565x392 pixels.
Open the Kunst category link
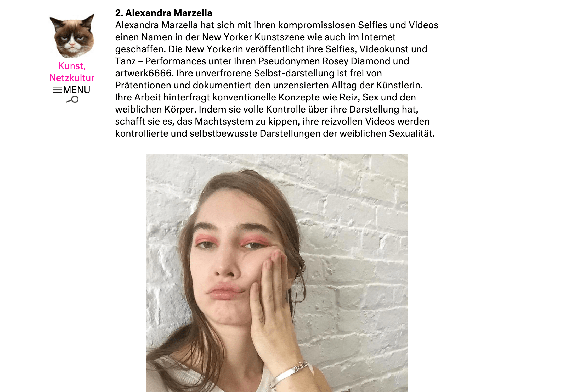pos(72,66)
